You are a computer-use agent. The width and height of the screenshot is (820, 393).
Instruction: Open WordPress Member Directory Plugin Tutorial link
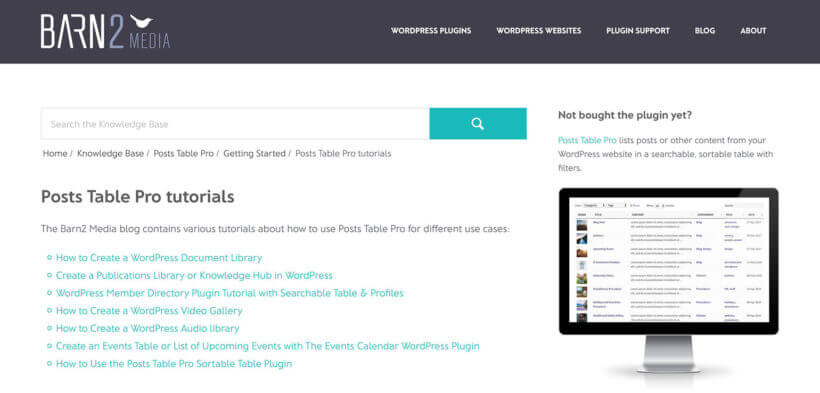(x=230, y=293)
